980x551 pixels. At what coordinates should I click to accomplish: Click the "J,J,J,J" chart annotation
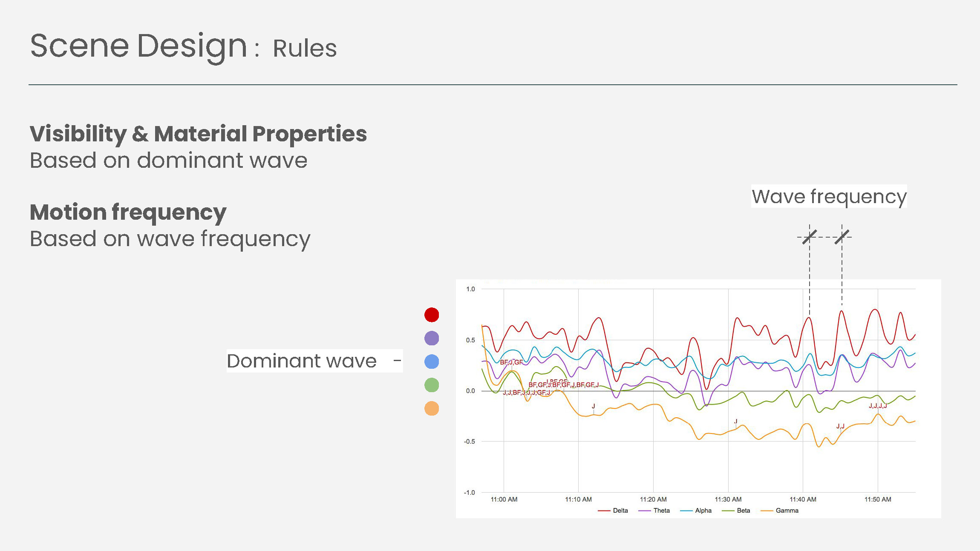(878, 406)
